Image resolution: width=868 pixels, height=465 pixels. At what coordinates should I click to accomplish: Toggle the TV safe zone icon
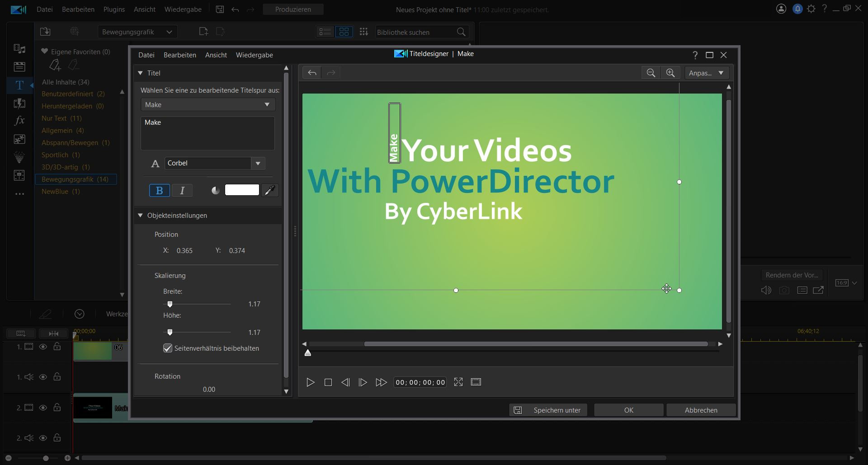(x=476, y=382)
